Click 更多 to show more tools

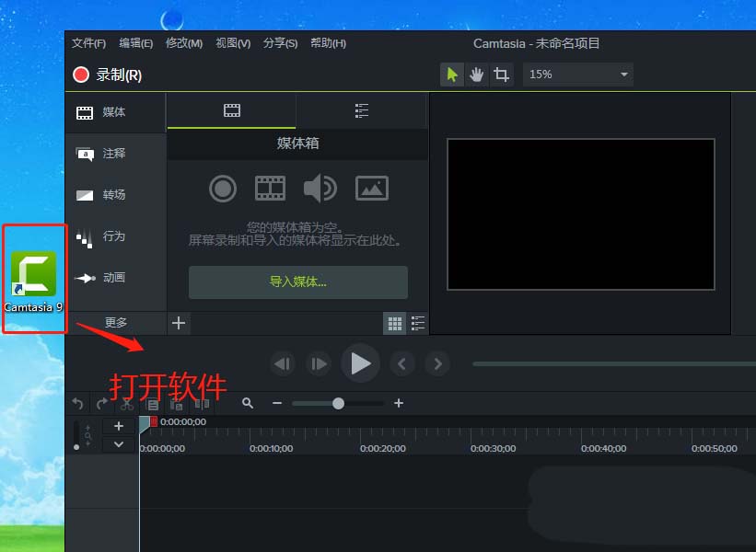(116, 322)
